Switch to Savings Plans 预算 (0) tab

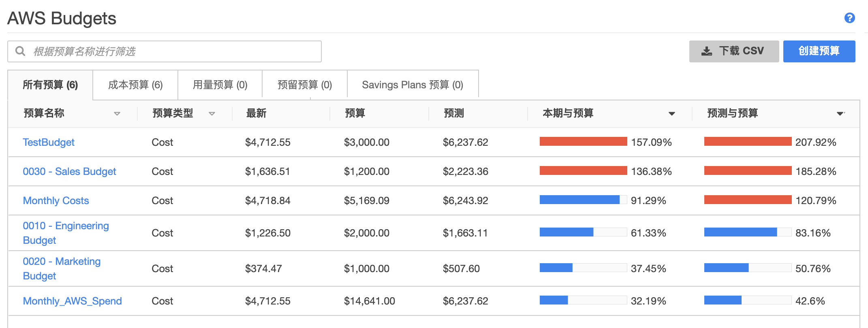tap(413, 85)
